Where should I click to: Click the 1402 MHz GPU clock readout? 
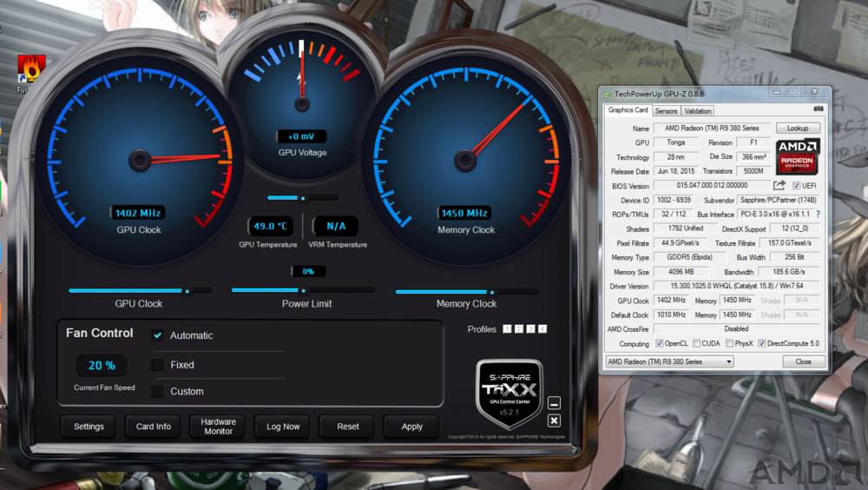(138, 213)
